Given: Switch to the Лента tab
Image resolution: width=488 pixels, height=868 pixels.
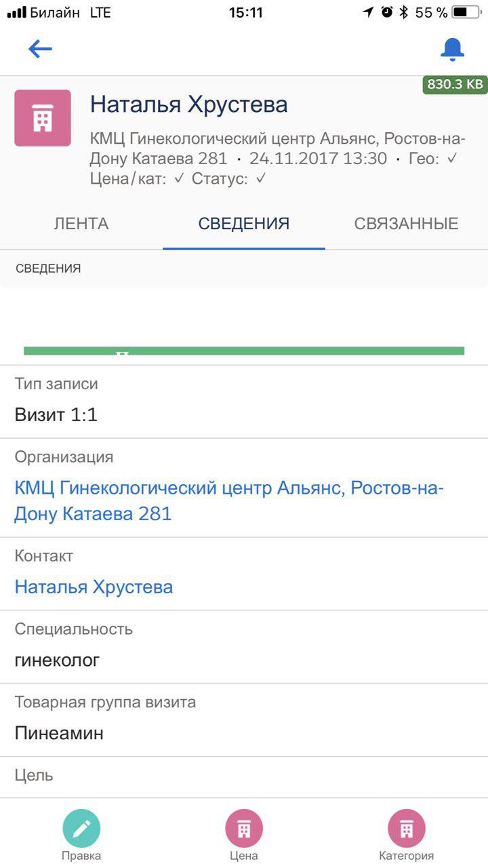Looking at the screenshot, I should (x=81, y=224).
